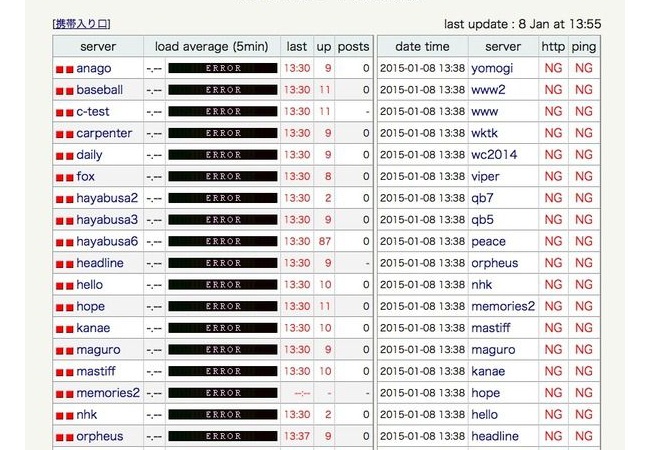
Task: Click the red status icon beside hayabusa6
Action: click(x=65, y=242)
